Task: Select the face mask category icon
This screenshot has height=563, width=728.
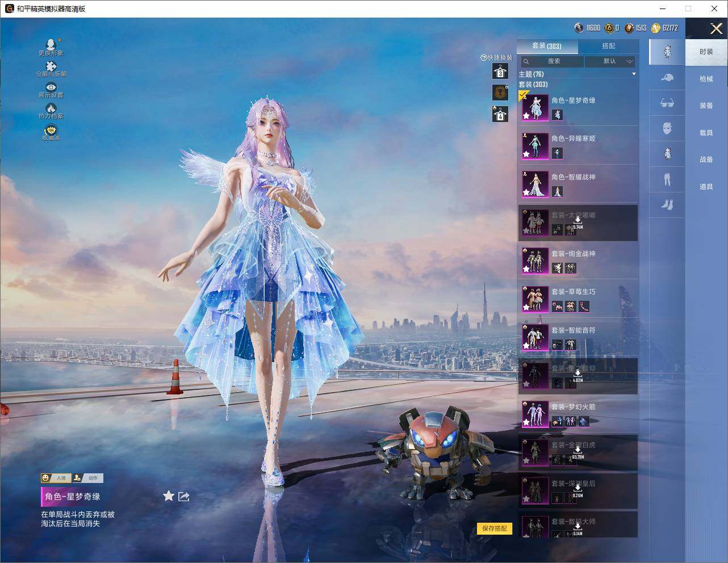Action: (667, 128)
